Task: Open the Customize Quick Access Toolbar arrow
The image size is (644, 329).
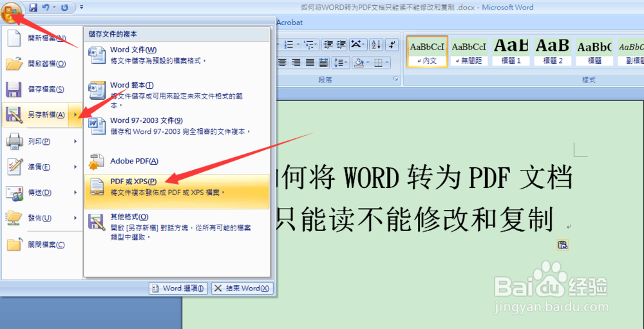Action: click(81, 7)
